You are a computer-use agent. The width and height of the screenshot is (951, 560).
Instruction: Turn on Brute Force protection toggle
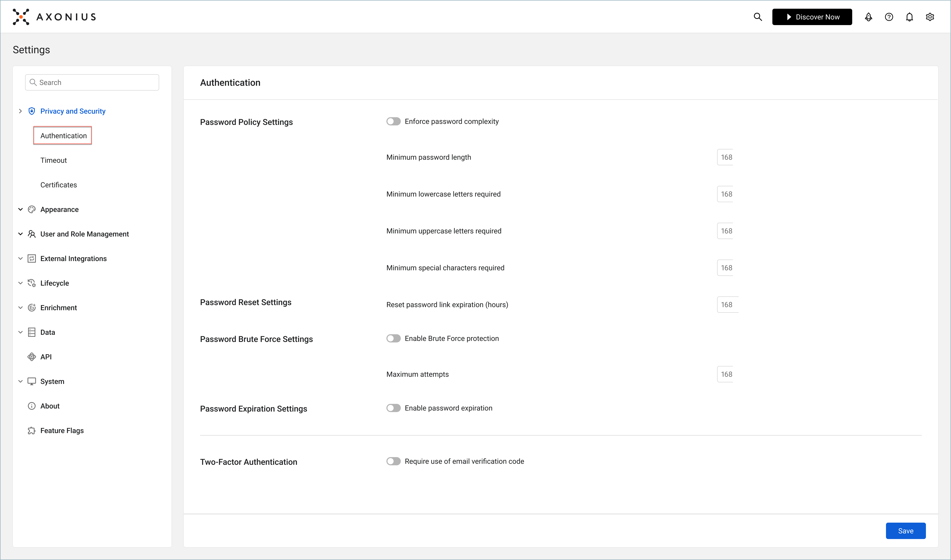coord(393,339)
